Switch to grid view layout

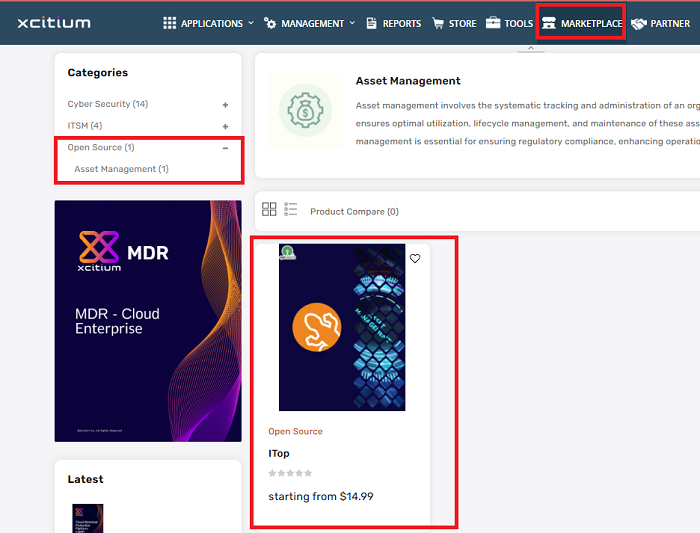click(269, 209)
